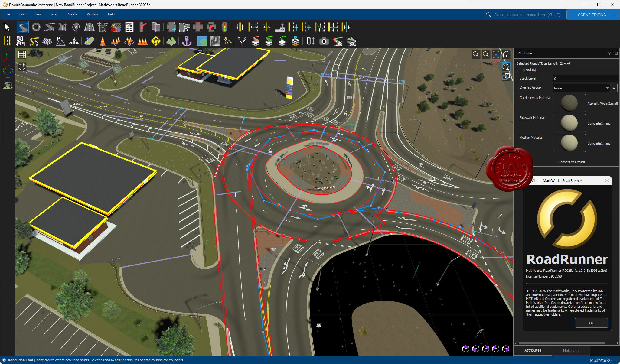Screen dimensions: 620x364
Task: Click the zoom-in magnifier in the viewport
Action: tap(476, 54)
